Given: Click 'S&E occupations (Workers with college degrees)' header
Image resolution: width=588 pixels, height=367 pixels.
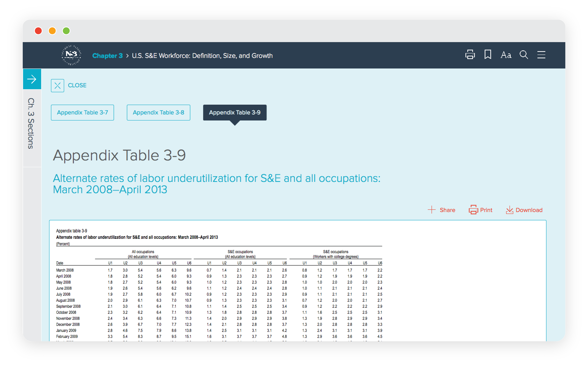Looking at the screenshot, I should pos(335,254).
